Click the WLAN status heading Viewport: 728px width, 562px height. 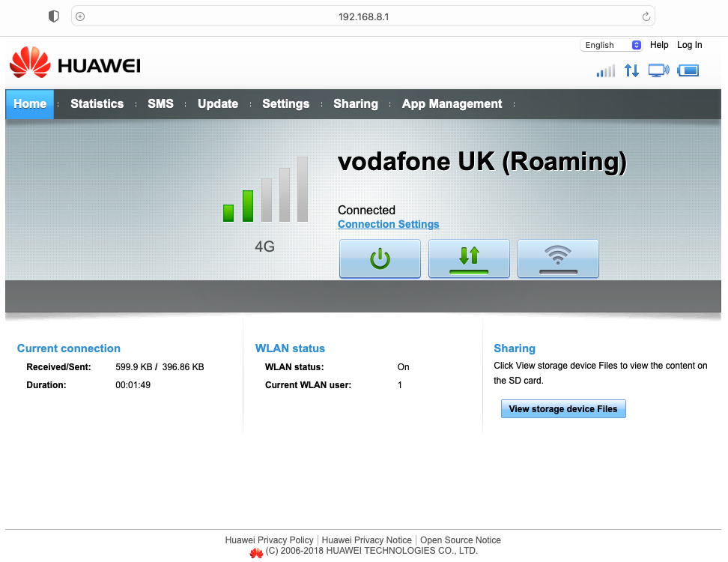[290, 348]
